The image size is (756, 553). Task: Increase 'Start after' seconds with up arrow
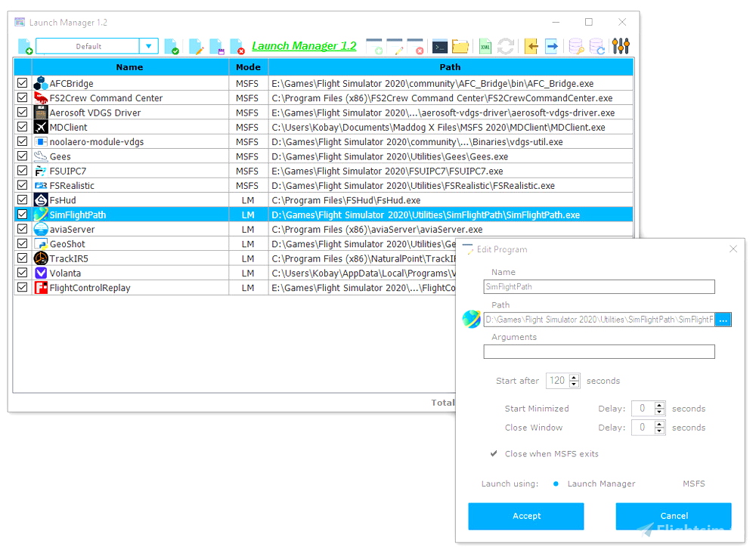[x=574, y=377]
